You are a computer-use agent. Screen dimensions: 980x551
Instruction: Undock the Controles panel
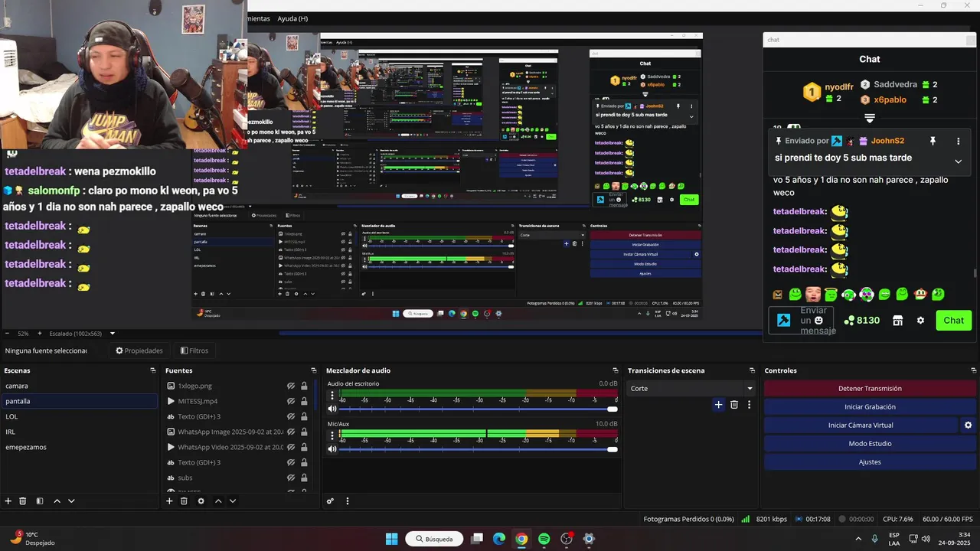point(972,370)
